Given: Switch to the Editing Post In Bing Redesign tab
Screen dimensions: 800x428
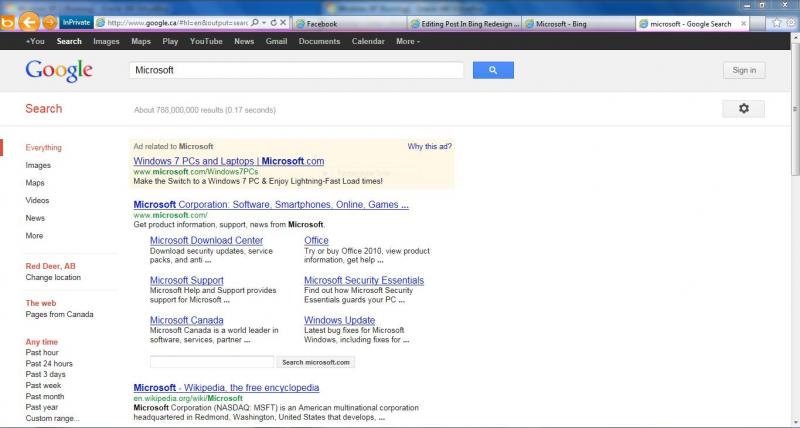Looking at the screenshot, I should click(464, 23).
